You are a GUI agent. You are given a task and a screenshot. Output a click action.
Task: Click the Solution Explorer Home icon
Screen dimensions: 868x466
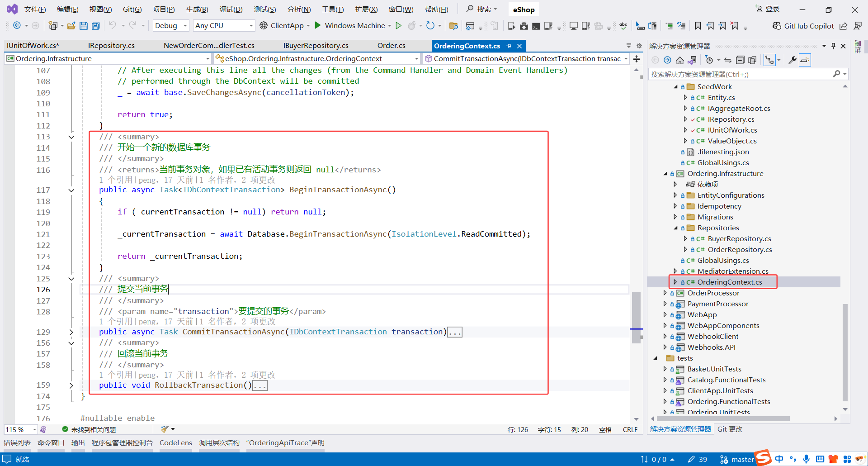(679, 60)
